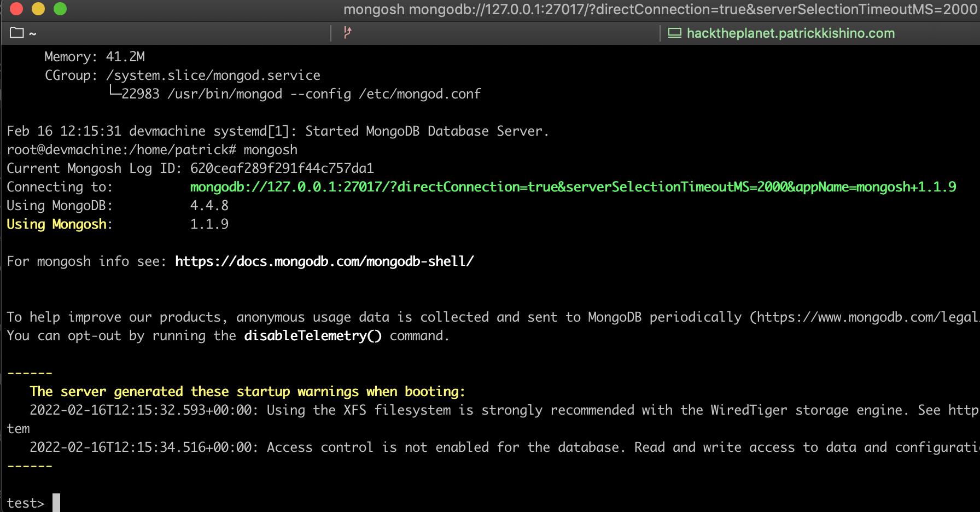
Task: Click the www.mongodb.com/legal link
Action: (x=868, y=317)
